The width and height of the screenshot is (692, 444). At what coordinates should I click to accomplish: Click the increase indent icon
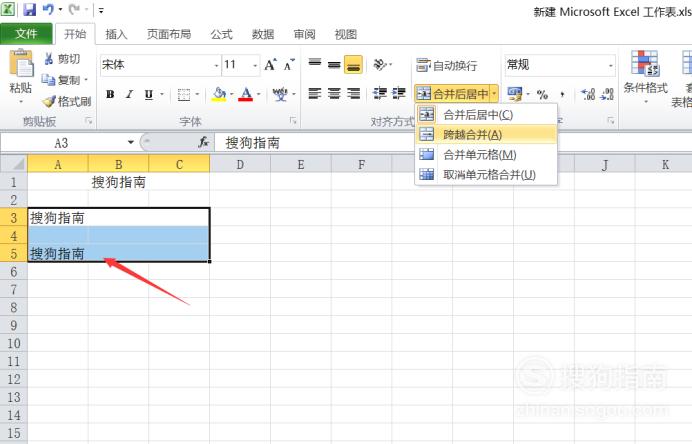(399, 94)
